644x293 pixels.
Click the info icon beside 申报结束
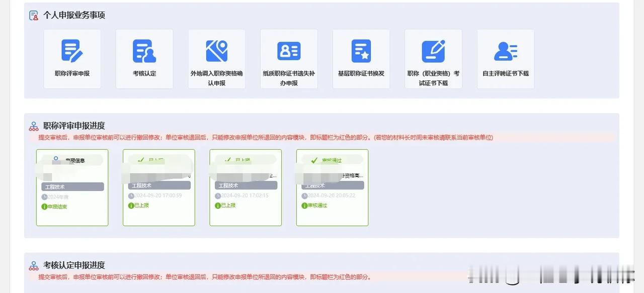[44, 207]
